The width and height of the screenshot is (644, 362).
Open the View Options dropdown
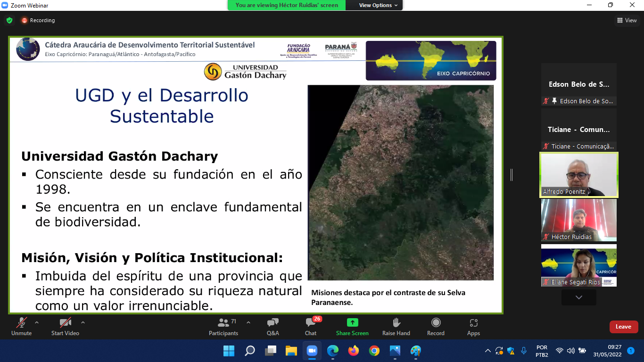(378, 5)
